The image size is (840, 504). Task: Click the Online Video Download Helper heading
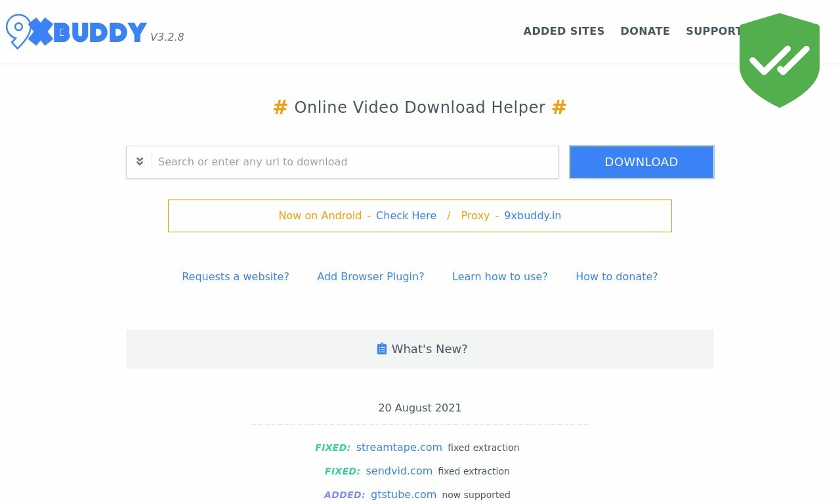tap(420, 108)
